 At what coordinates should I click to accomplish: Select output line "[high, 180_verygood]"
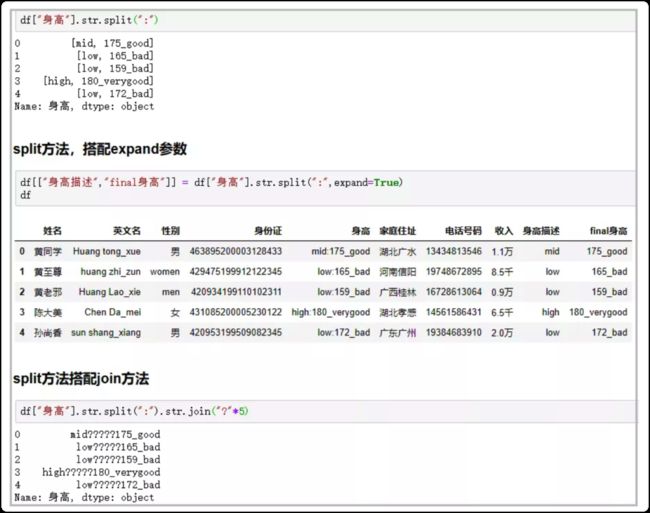pos(98,81)
